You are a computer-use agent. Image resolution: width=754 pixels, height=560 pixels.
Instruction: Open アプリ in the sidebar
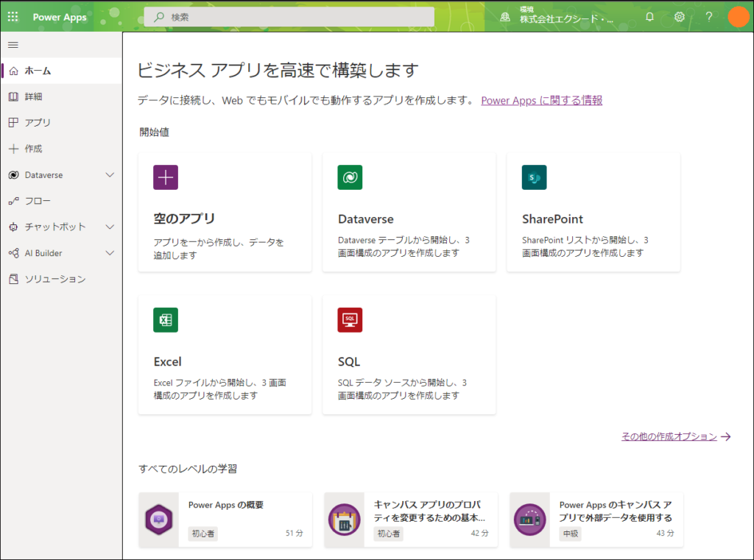tap(61, 123)
